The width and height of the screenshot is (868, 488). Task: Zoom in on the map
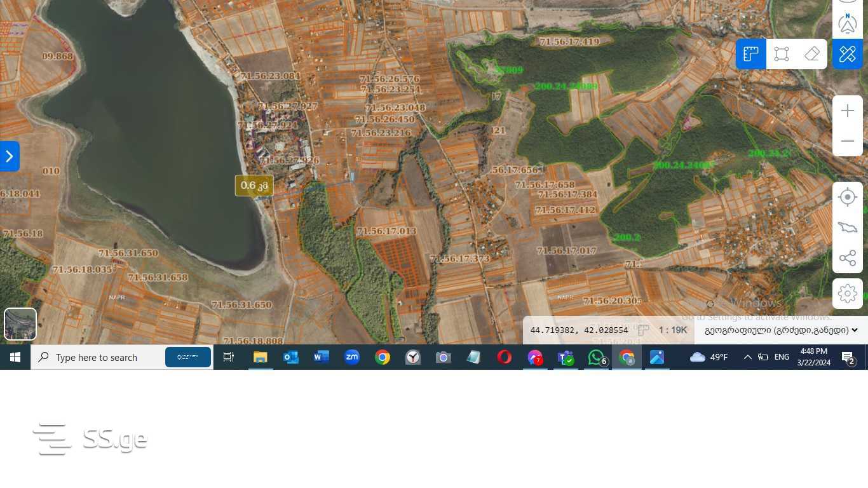[x=848, y=111]
